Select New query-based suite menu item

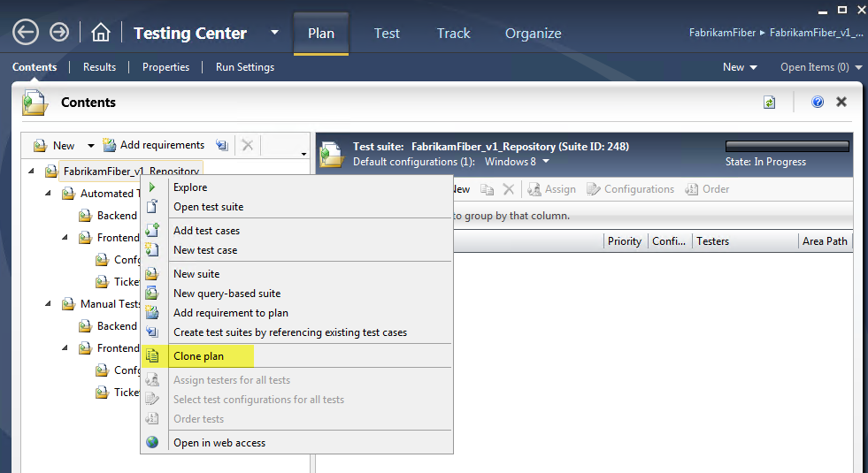(227, 294)
